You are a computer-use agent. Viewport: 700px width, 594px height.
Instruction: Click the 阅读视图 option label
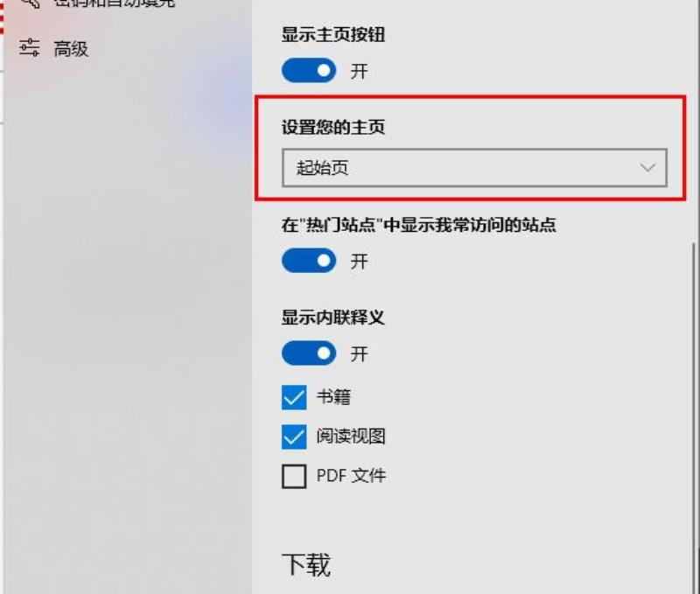[x=351, y=436]
